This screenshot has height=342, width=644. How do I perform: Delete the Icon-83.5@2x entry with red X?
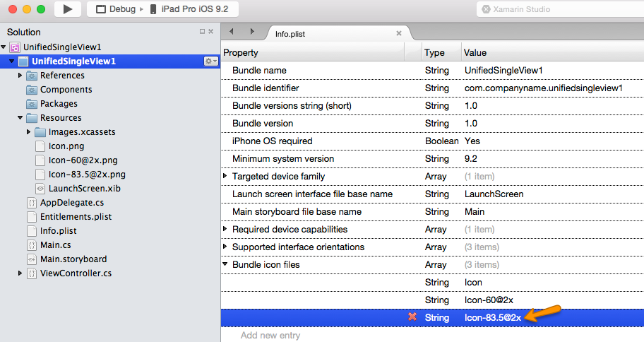412,317
